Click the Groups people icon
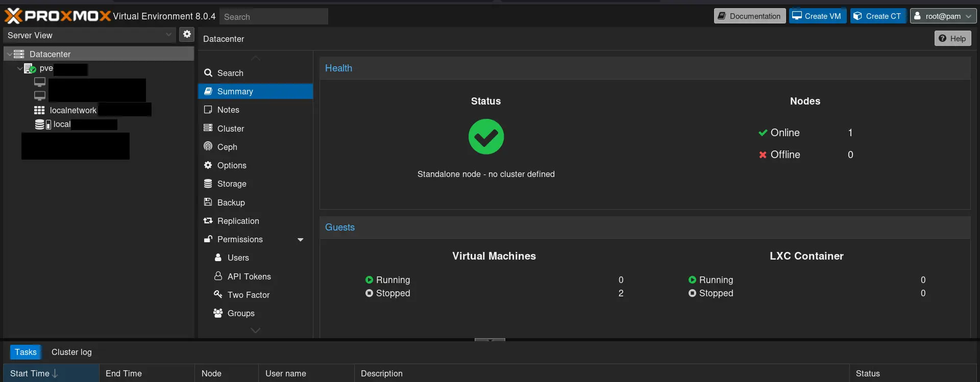 [x=218, y=313]
